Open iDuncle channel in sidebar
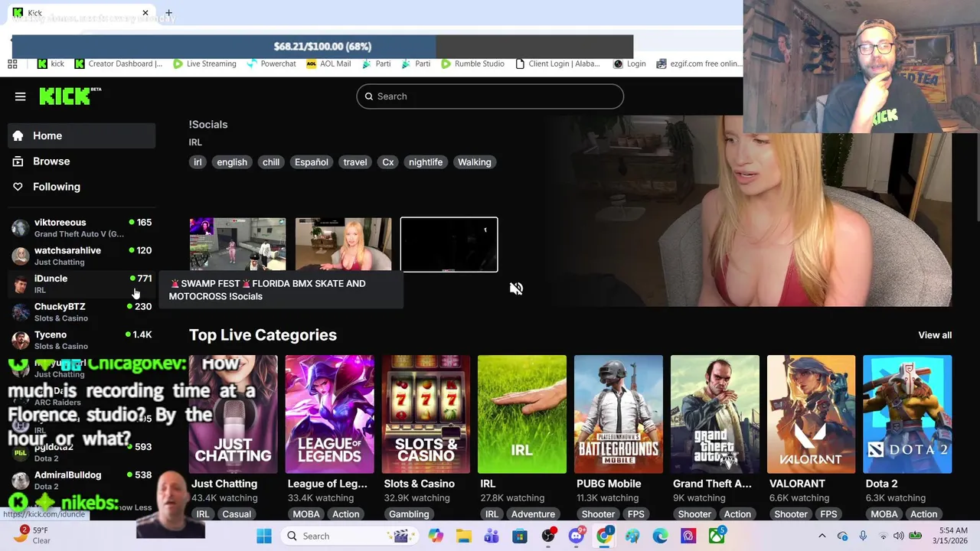The width and height of the screenshot is (980, 551). pyautogui.click(x=81, y=284)
